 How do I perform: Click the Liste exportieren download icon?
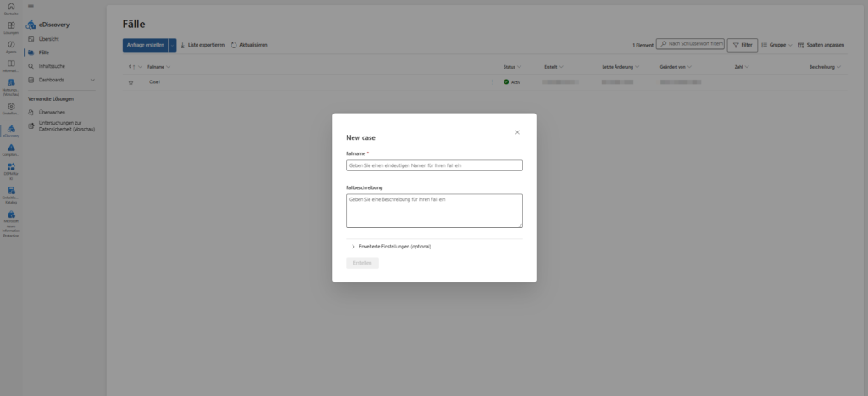click(182, 45)
